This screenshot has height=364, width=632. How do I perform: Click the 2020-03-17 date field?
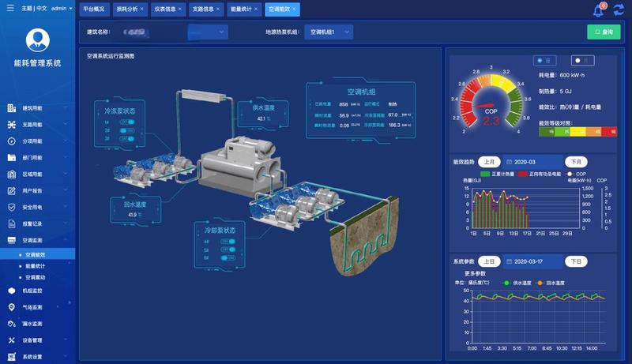tap(533, 261)
